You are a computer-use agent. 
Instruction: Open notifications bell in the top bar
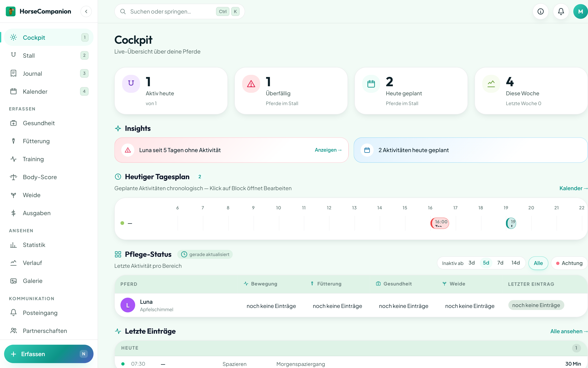pos(561,11)
